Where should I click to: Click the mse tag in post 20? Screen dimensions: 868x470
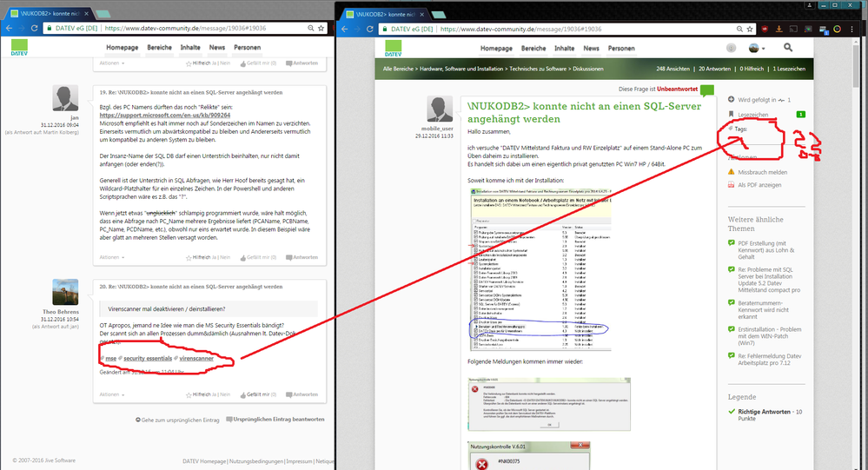tap(110, 358)
